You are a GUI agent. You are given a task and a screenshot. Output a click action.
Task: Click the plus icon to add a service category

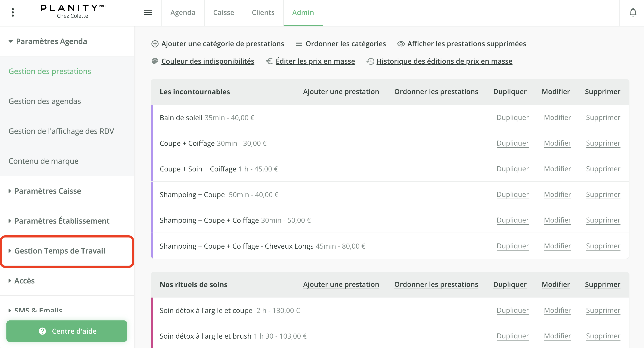point(155,44)
